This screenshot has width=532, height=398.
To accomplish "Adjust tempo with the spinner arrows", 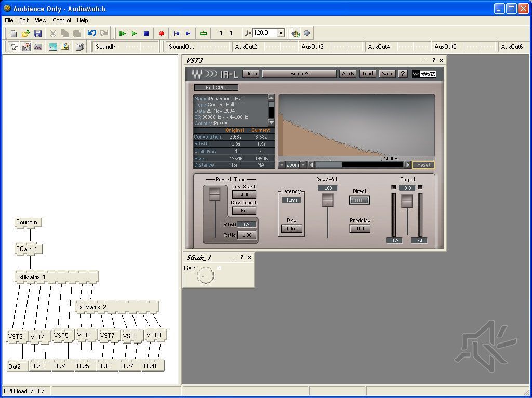I will (x=281, y=33).
